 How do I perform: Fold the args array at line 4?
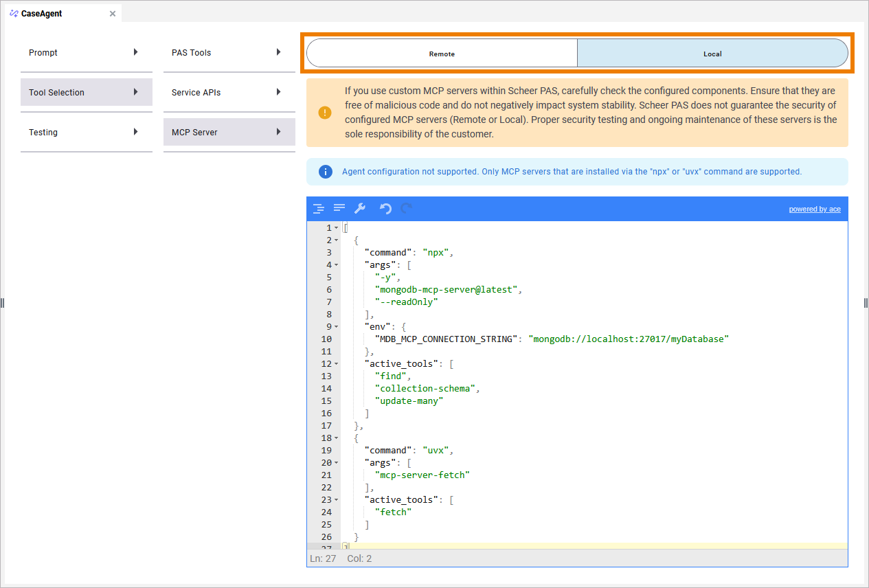pyautogui.click(x=337, y=265)
